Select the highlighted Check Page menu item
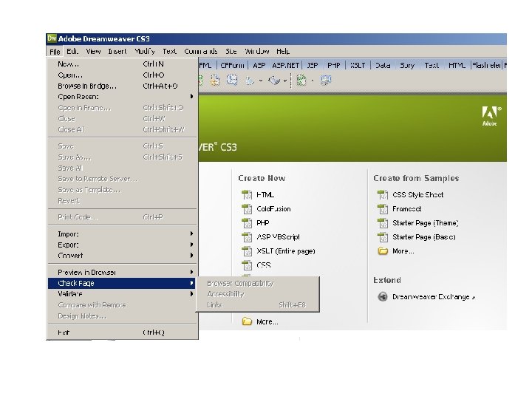 [x=122, y=283]
